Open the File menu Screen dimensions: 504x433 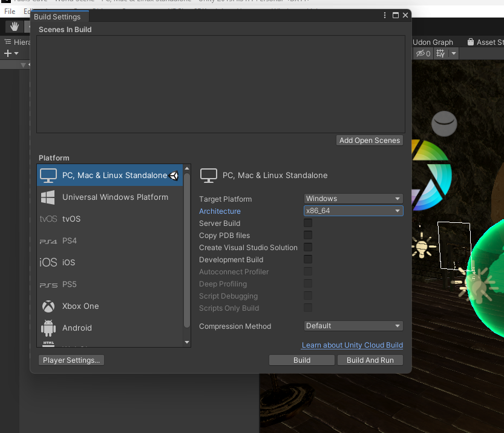point(10,12)
